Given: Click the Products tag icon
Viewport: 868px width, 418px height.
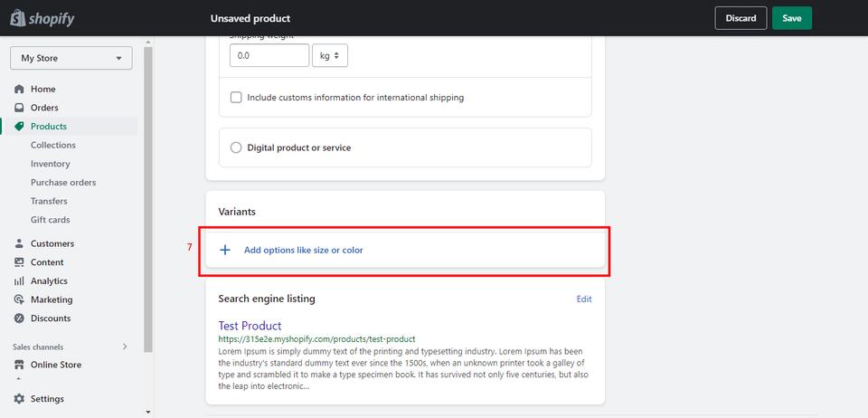Looking at the screenshot, I should tap(19, 127).
